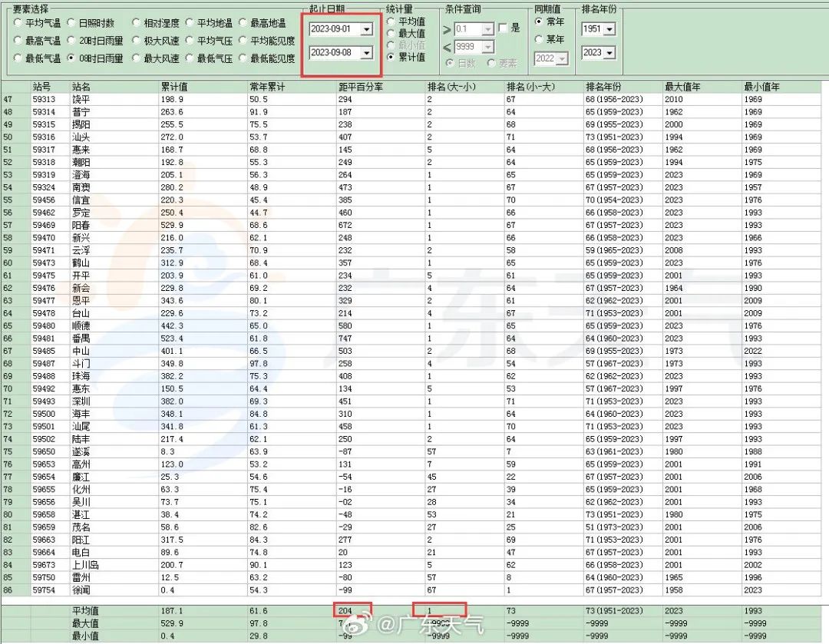Click row number 47 header
The width and height of the screenshot is (829, 644).
tap(8, 100)
